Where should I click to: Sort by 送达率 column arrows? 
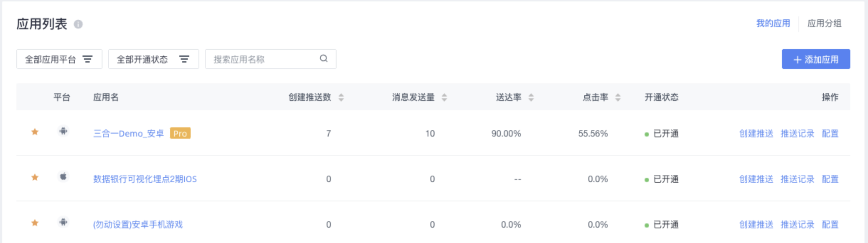tap(531, 97)
